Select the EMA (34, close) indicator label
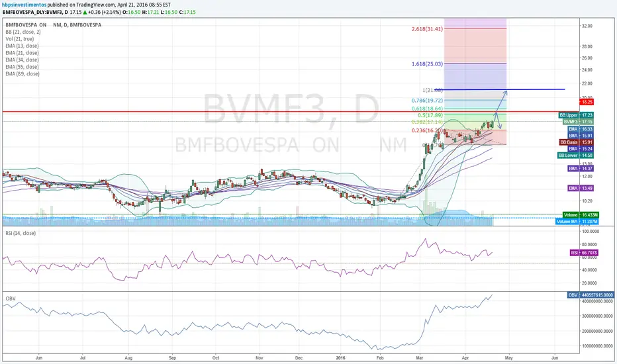Viewport: 617px width, 364px height. coord(22,60)
